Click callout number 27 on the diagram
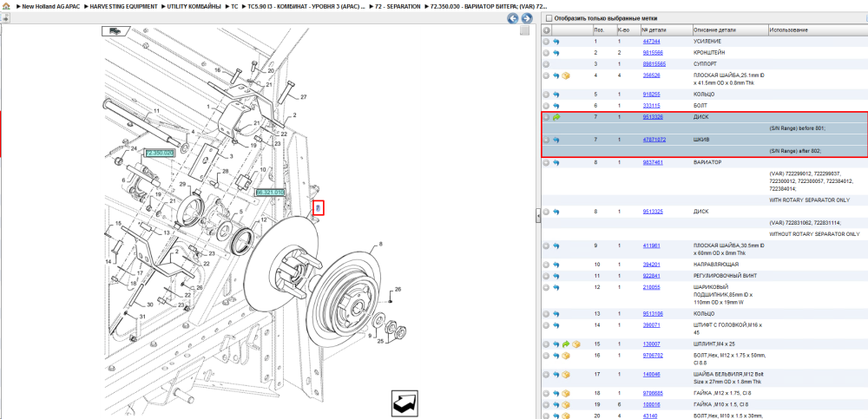868x419 pixels. [303, 97]
